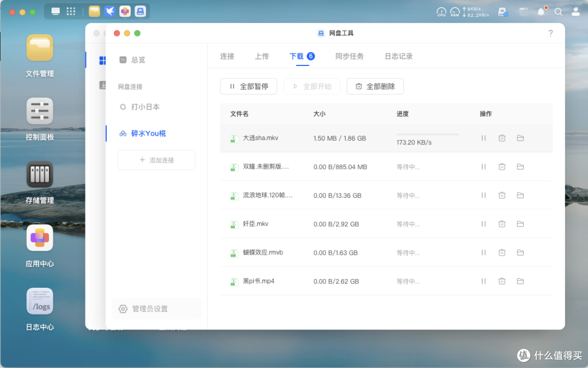Pause the 黑pi书.mp4 download
Image resolution: width=588 pixels, height=368 pixels.
[483, 281]
